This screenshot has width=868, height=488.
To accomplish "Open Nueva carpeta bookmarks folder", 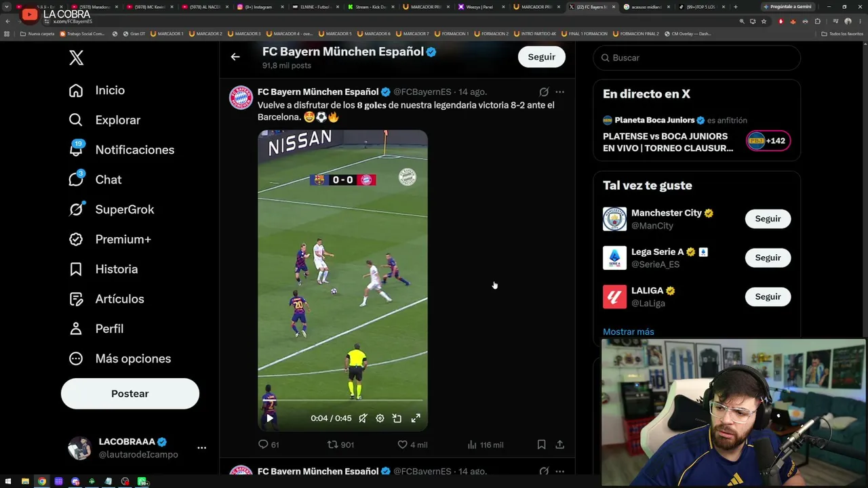I will point(37,33).
